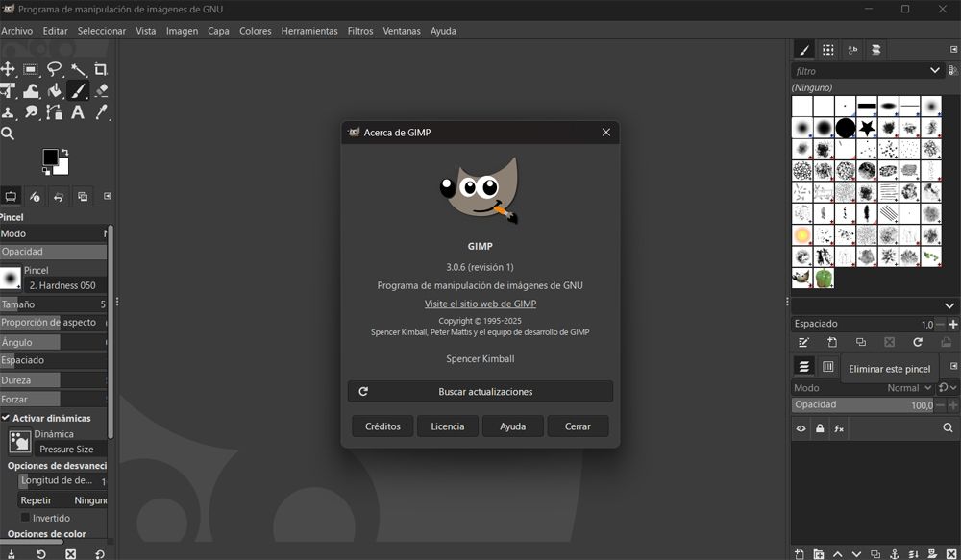Open the Herramientas menu
961x560 pixels.
(x=308, y=31)
